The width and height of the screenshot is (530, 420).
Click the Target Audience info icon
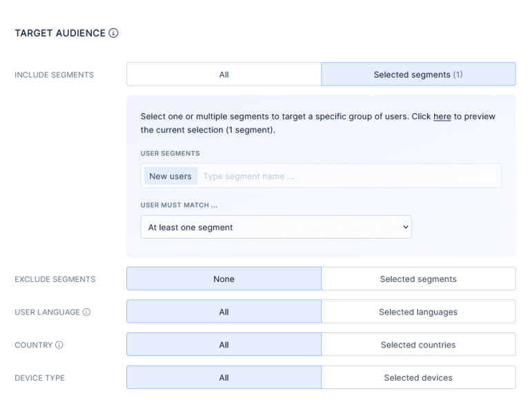(x=114, y=33)
